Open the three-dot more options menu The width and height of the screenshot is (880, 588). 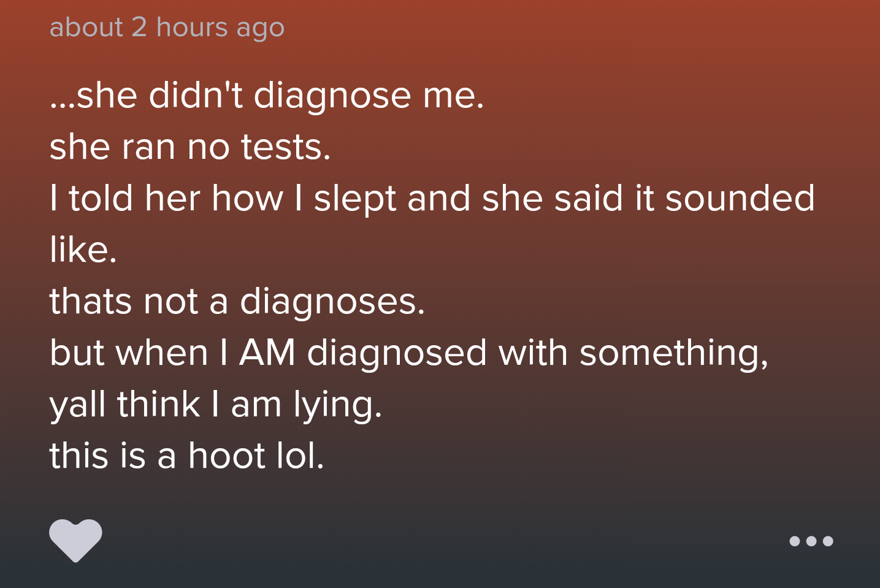pyautogui.click(x=811, y=541)
